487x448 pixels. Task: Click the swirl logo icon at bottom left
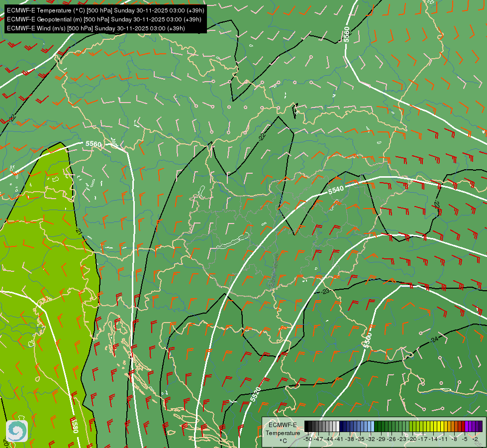17,431
